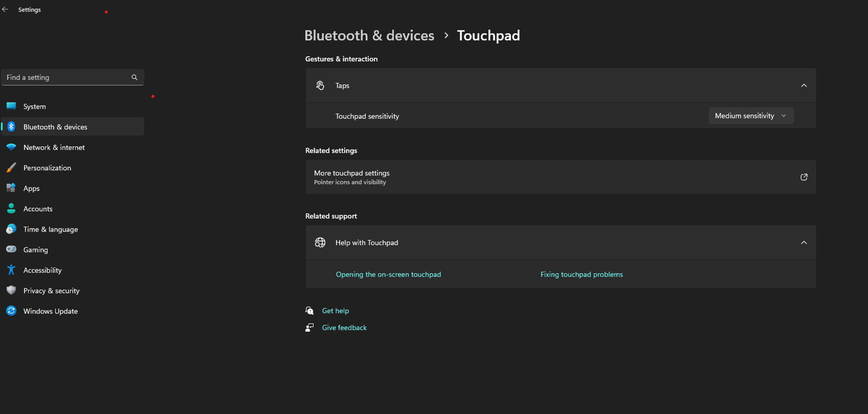The image size is (868, 414).
Task: Select Time & language in sidebar
Action: (50, 229)
